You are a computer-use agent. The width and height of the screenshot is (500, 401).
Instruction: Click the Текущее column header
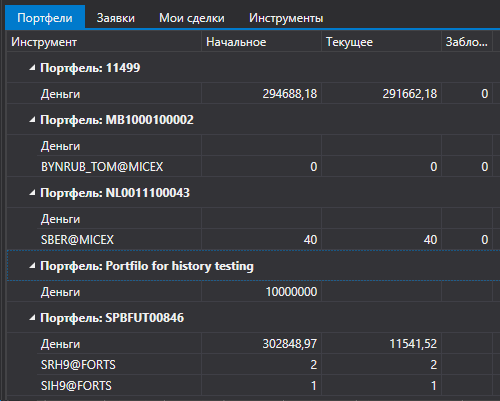click(x=382, y=42)
